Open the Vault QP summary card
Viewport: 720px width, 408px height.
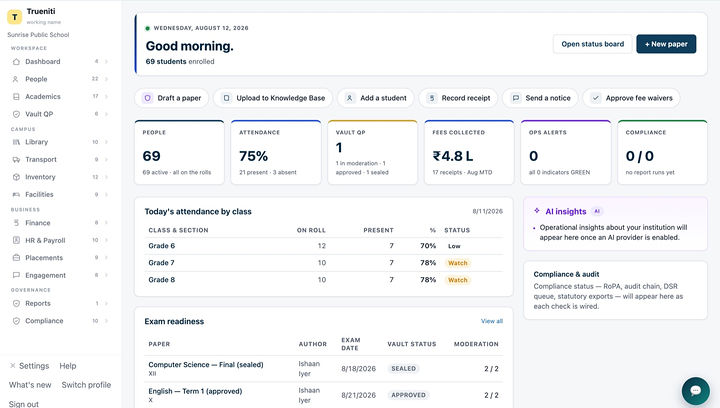tap(372, 152)
